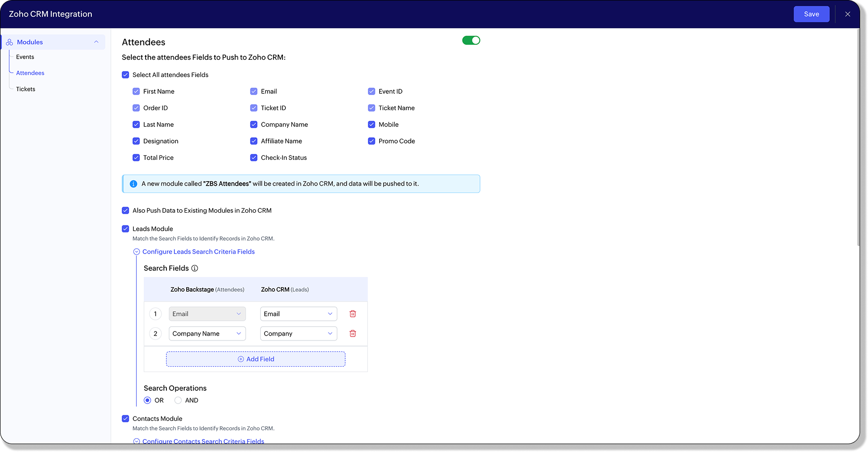Click row number 2 in Search Fields

[x=156, y=334]
